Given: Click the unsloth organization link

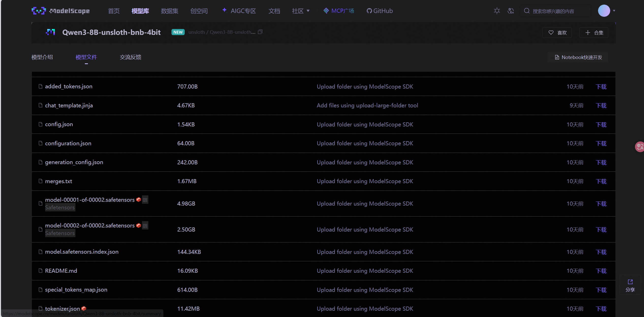Looking at the screenshot, I should (x=196, y=32).
